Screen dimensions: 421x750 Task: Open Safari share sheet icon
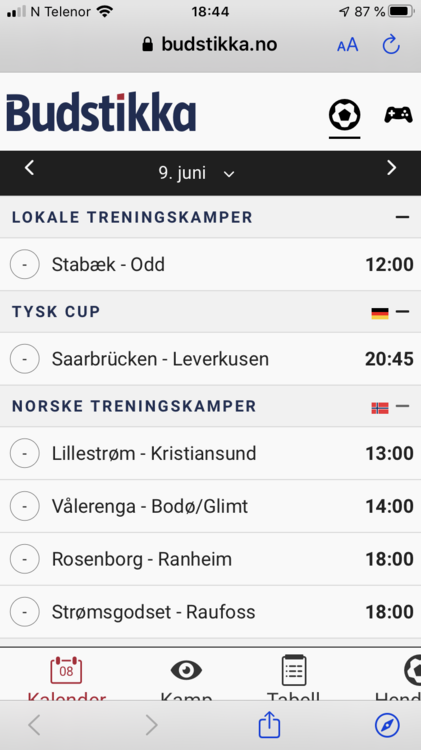[269, 725]
